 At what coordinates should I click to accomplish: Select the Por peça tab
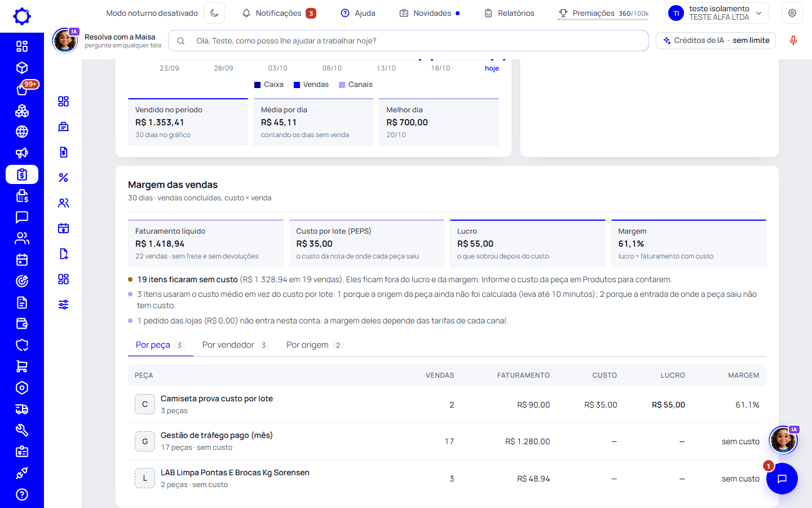pos(160,345)
